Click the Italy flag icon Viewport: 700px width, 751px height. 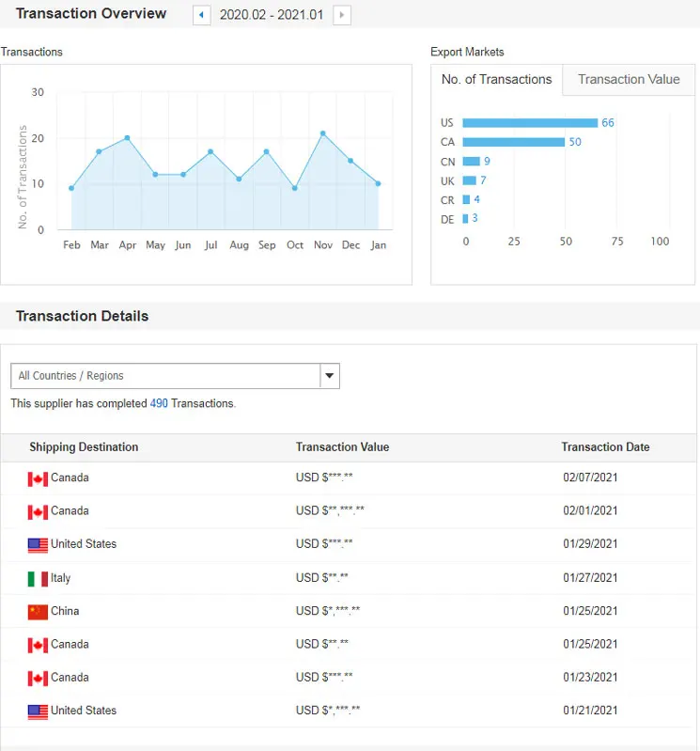click(x=38, y=578)
